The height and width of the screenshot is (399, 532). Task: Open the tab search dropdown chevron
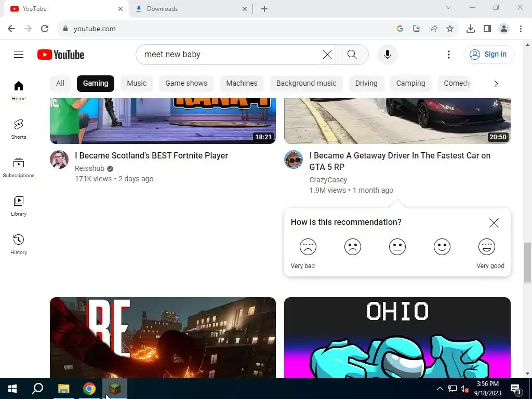coord(448,7)
